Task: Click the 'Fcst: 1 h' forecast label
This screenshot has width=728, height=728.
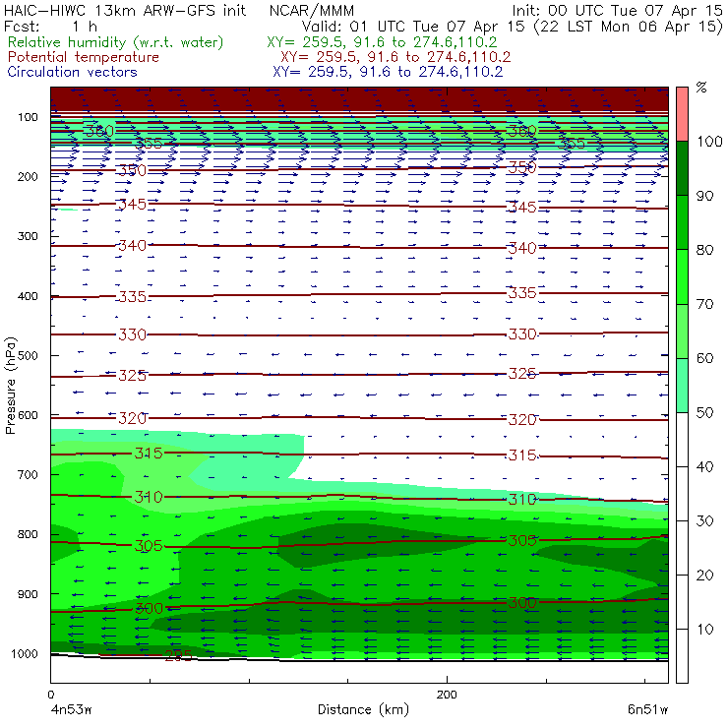Action: (50, 26)
